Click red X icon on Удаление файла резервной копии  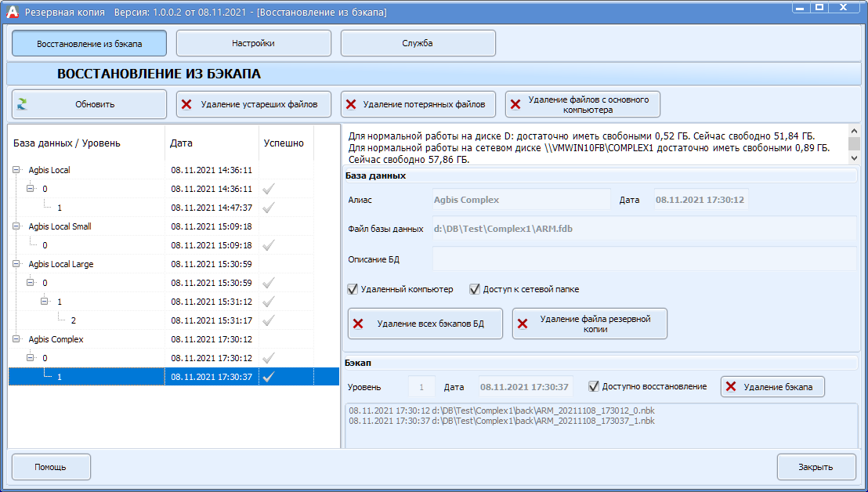pos(523,324)
